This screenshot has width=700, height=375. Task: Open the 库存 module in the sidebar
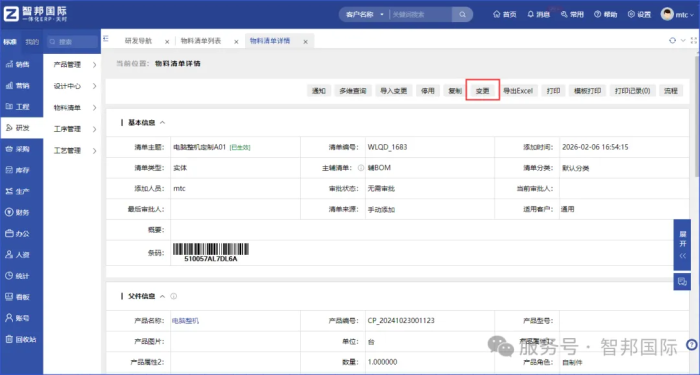[x=18, y=170]
